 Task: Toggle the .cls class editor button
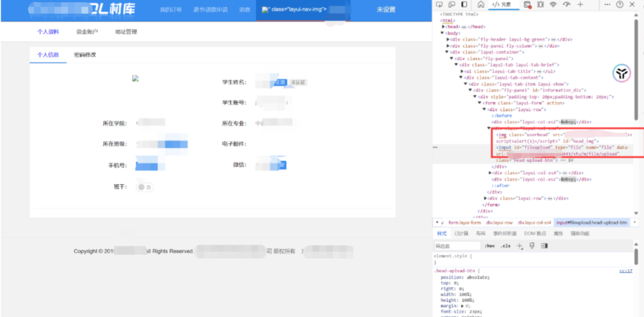(x=505, y=246)
